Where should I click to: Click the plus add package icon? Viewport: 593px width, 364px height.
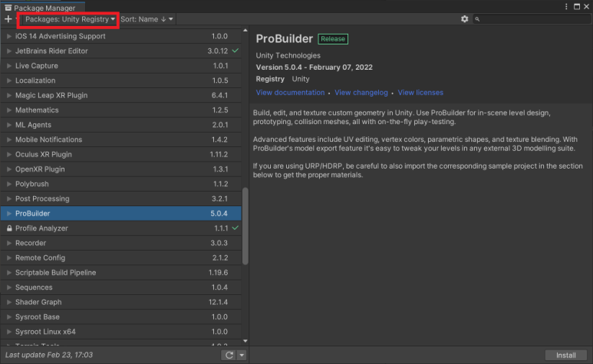coord(8,19)
